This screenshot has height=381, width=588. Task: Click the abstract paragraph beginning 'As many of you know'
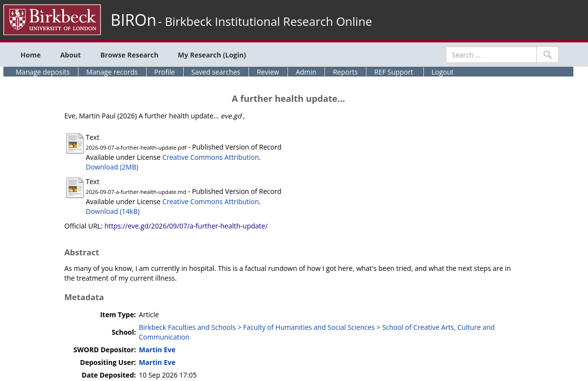287,273
